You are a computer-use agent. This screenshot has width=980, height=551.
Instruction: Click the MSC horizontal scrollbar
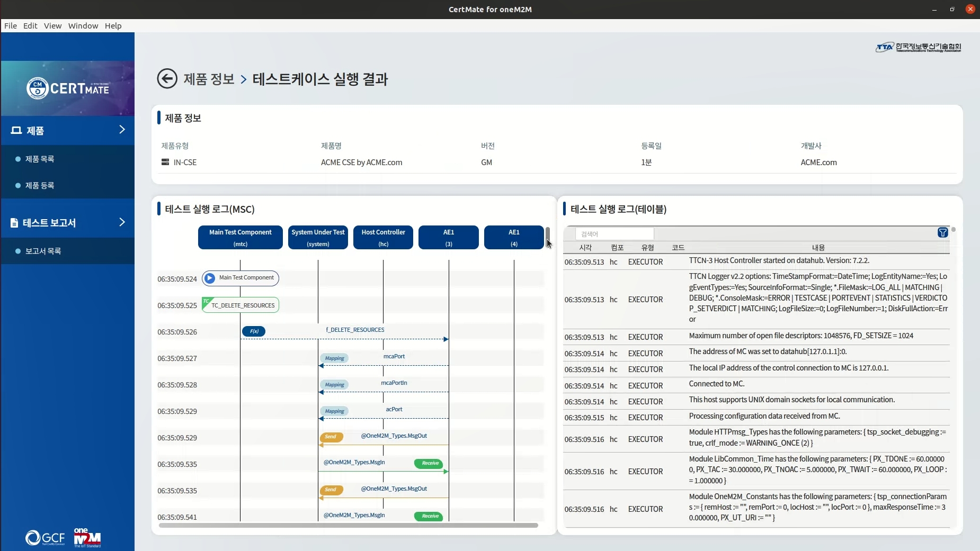pyautogui.click(x=348, y=526)
